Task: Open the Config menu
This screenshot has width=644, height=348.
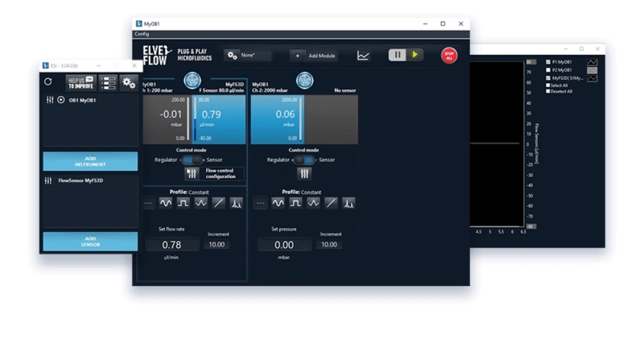Action: click(x=142, y=34)
